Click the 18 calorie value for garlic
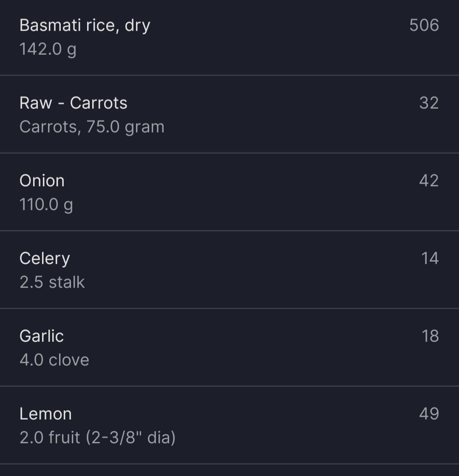 click(430, 336)
